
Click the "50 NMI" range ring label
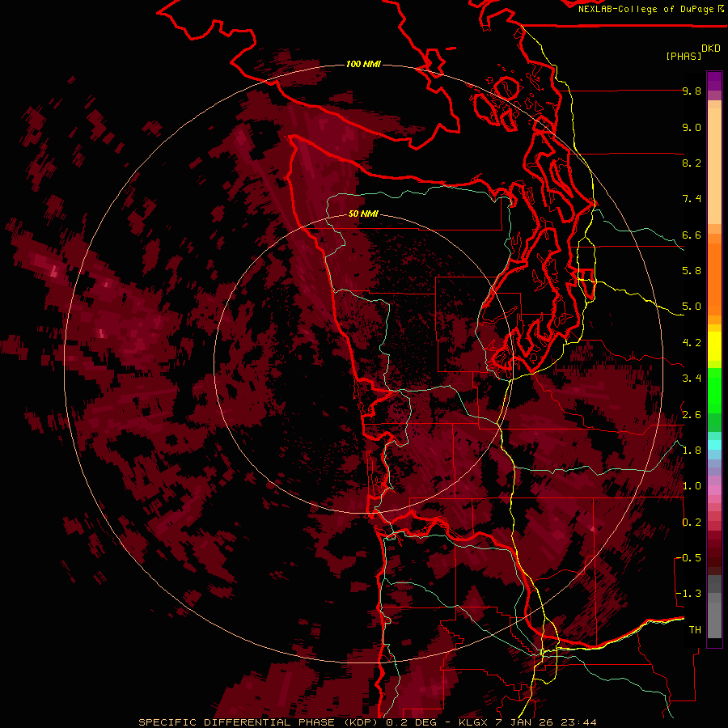(x=363, y=214)
